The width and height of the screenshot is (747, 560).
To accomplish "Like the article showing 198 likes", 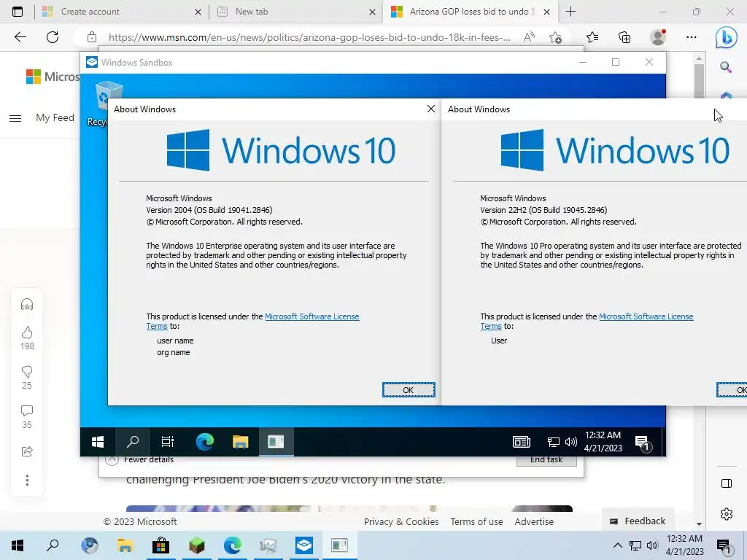I will 27,332.
